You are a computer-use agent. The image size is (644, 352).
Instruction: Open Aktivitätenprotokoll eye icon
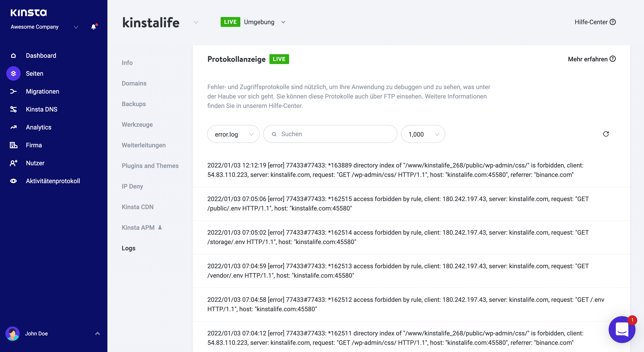pyautogui.click(x=13, y=181)
